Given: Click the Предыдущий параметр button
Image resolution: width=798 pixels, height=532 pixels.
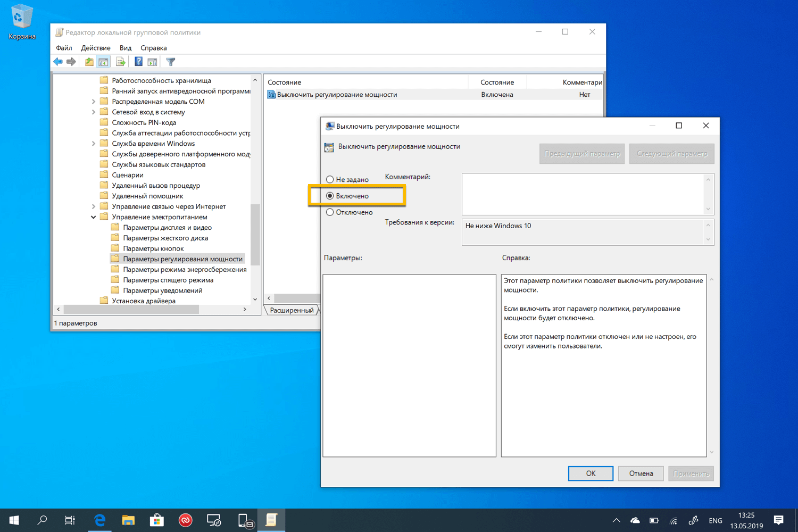Looking at the screenshot, I should 582,154.
